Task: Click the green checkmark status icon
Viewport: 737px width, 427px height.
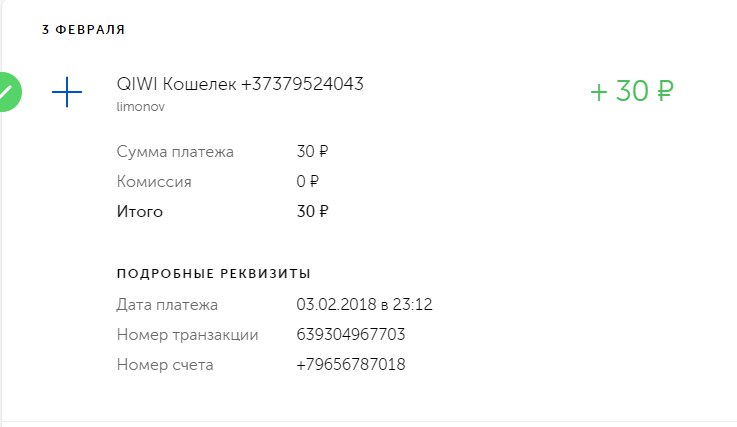Action: (x=6, y=93)
